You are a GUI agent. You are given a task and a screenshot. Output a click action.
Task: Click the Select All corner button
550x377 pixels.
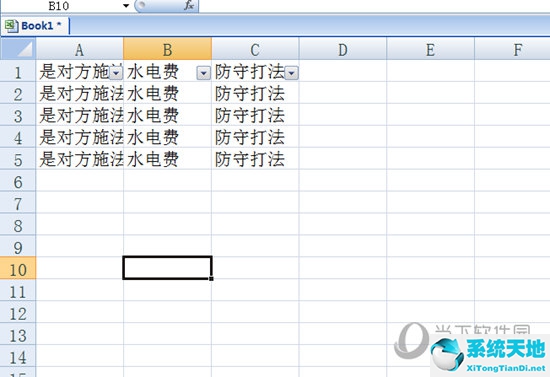click(18, 48)
